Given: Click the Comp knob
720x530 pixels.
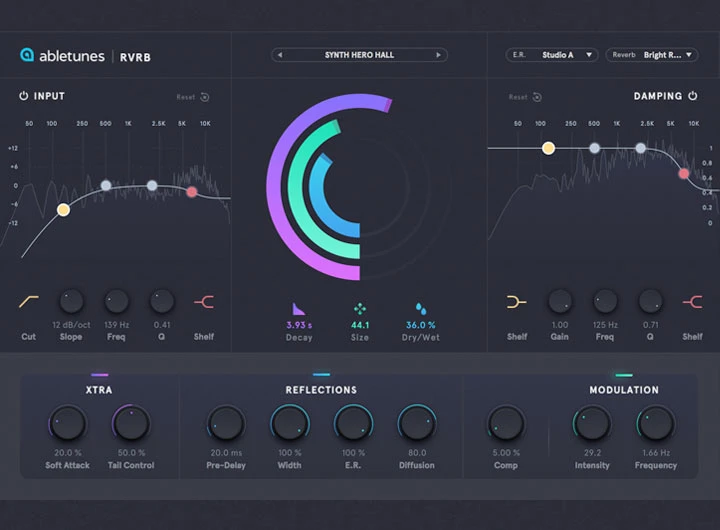Looking at the screenshot, I should pos(506,423).
